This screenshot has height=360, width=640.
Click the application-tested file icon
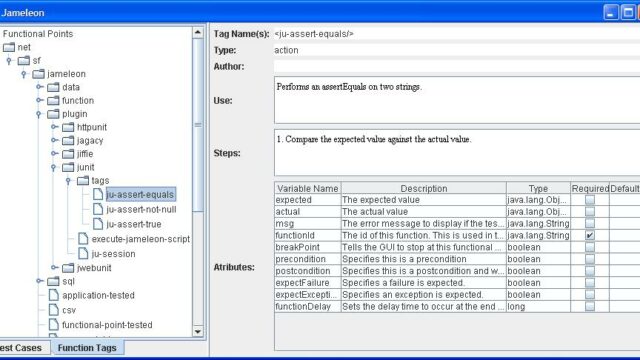pos(53,295)
